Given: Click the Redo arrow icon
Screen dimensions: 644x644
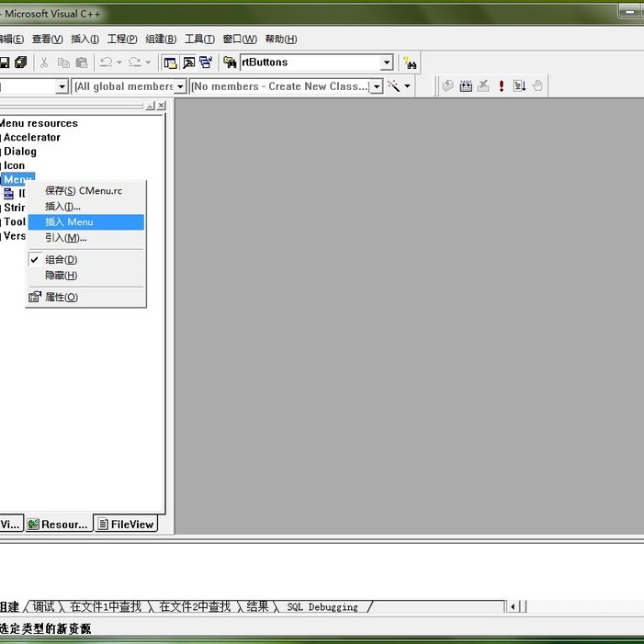Looking at the screenshot, I should tap(135, 62).
